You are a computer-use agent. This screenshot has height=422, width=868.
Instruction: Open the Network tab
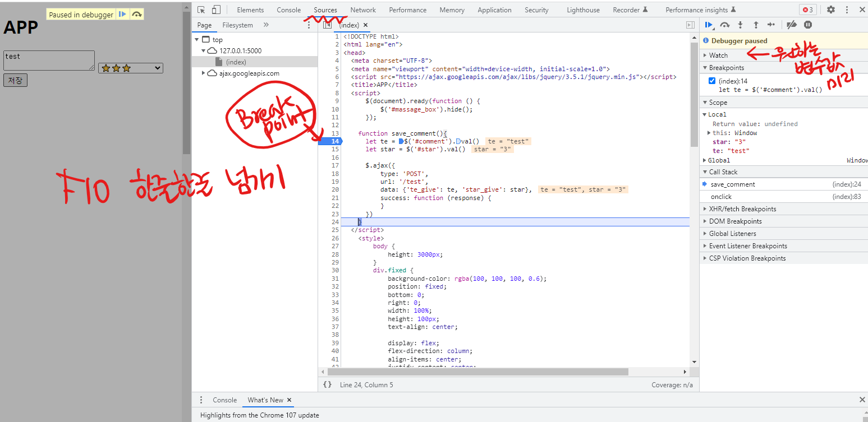point(363,10)
